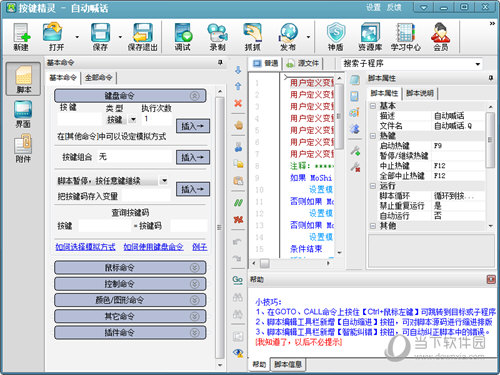Click the 按键 input field
This screenshot has height=375, width=500.
[79, 119]
